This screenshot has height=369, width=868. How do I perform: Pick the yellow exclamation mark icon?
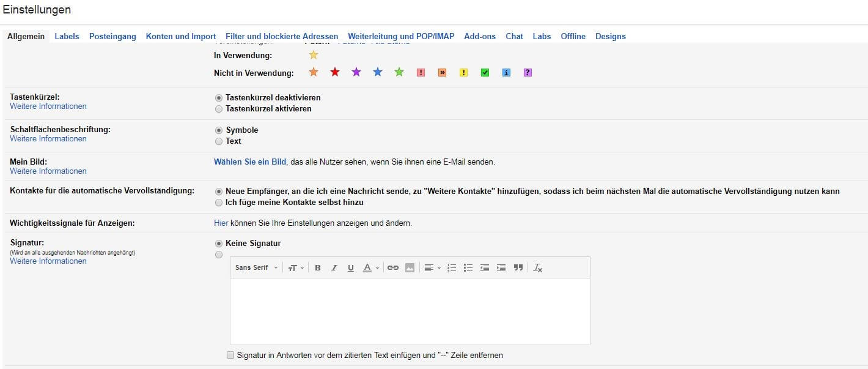pyautogui.click(x=463, y=72)
